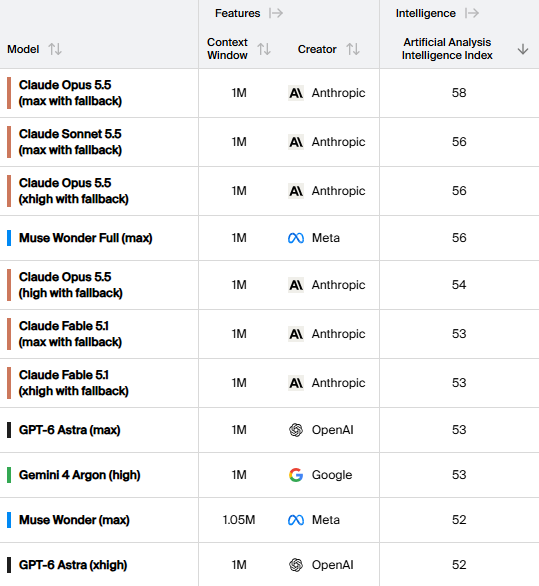The width and height of the screenshot is (539, 586).
Task: Sort by Context Window arrows
Action: click(264, 49)
